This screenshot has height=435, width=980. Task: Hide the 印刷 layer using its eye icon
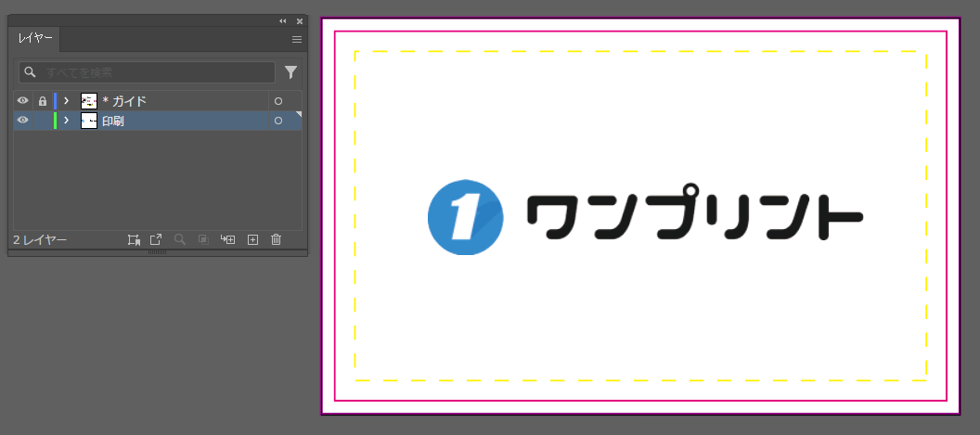click(23, 121)
